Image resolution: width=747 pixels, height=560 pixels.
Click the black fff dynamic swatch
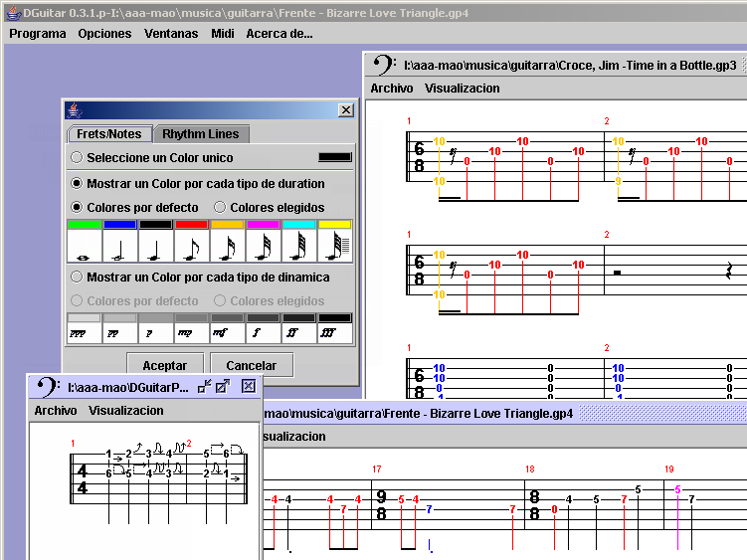[334, 318]
